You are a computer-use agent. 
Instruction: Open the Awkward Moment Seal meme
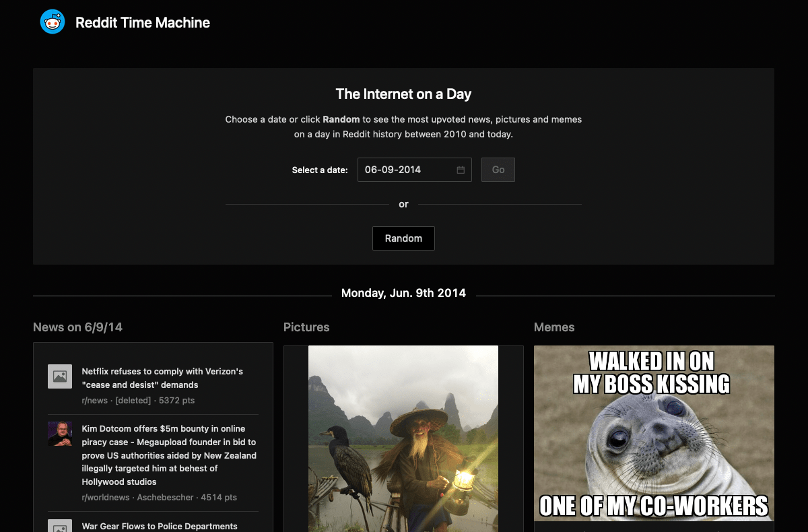click(654, 434)
